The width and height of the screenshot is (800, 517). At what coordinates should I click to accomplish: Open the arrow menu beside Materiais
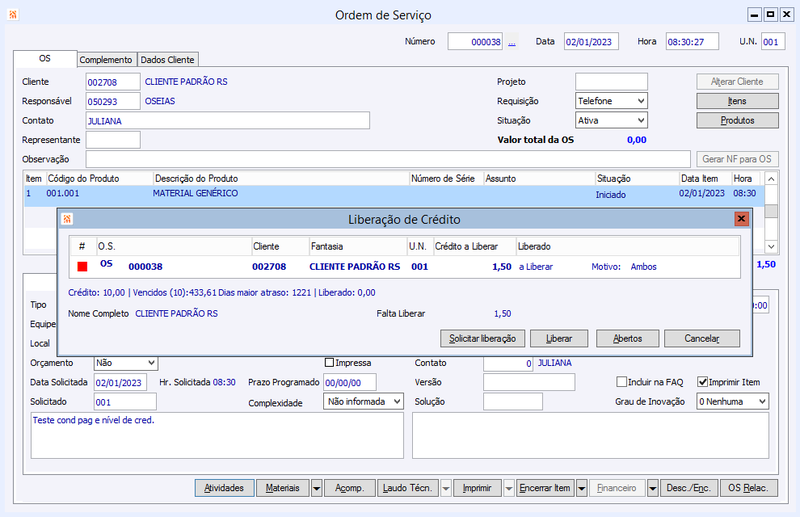[x=316, y=488]
